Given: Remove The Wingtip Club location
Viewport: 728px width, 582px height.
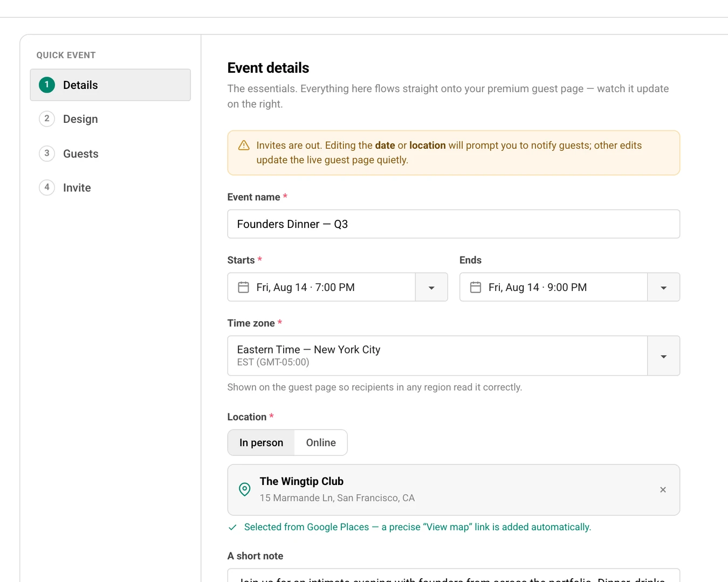Looking at the screenshot, I should tap(663, 490).
